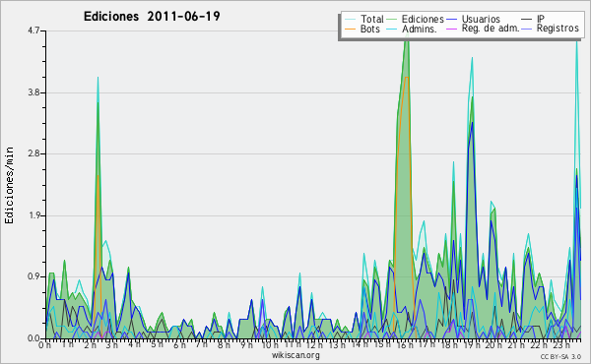Click the '10 h' x-axis label
This screenshot has width=591, height=364.
click(270, 344)
